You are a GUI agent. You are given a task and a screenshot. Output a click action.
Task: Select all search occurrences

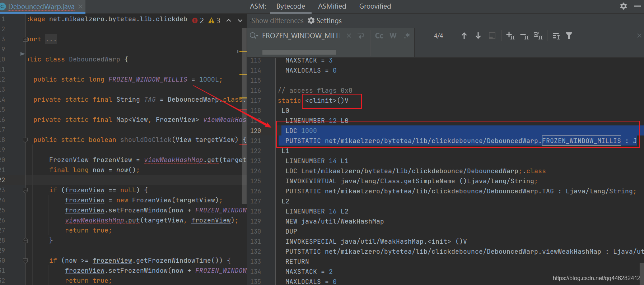(x=538, y=36)
